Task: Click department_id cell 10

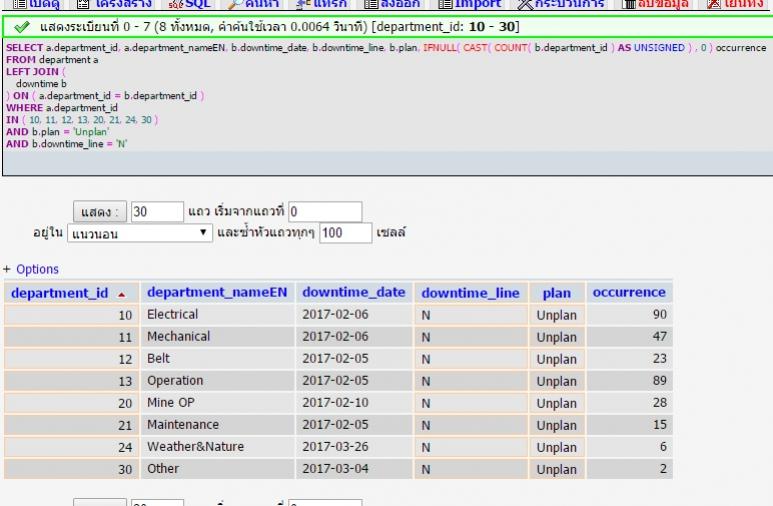Action: [x=71, y=315]
